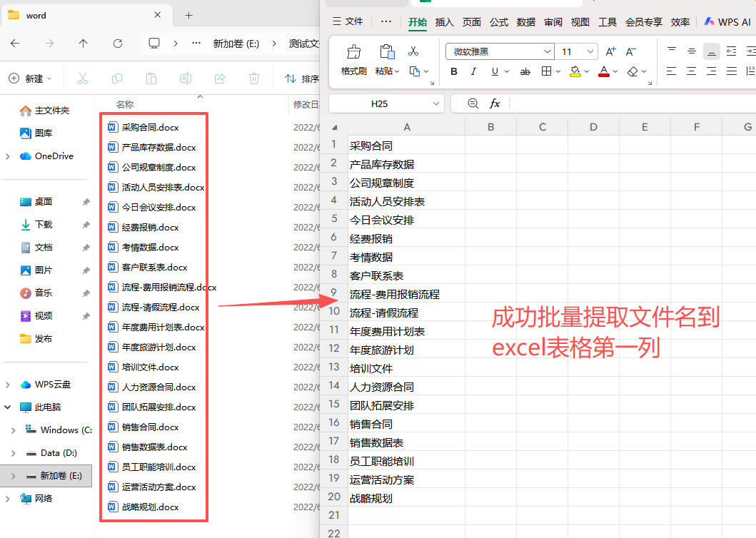
Task: Select Data (D:) drive in sidebar
Action: point(59,452)
